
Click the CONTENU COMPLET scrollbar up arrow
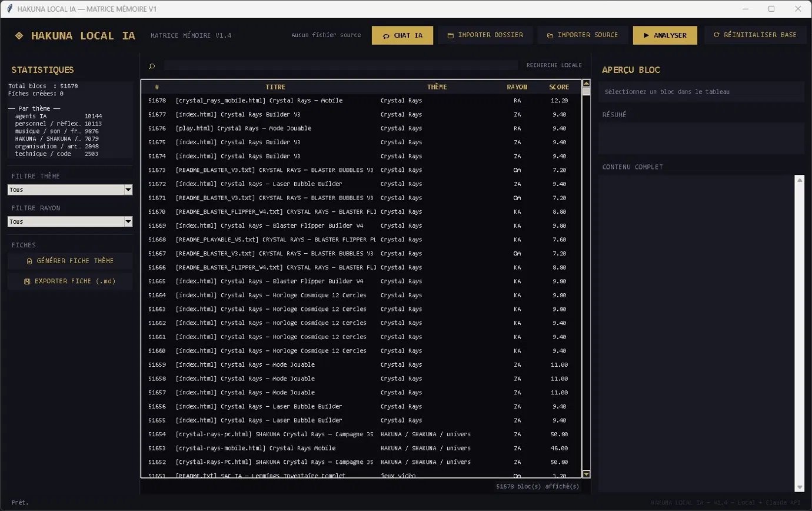coord(799,179)
